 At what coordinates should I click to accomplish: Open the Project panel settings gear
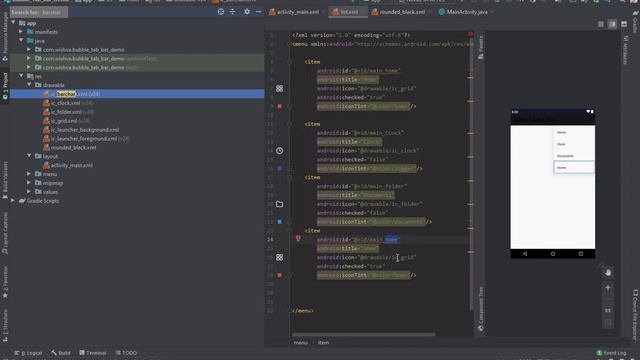247,12
